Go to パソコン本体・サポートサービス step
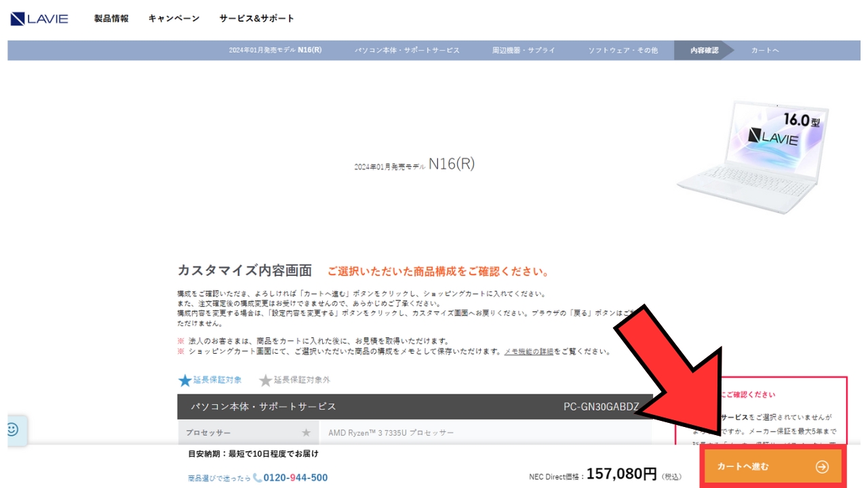 tap(407, 51)
